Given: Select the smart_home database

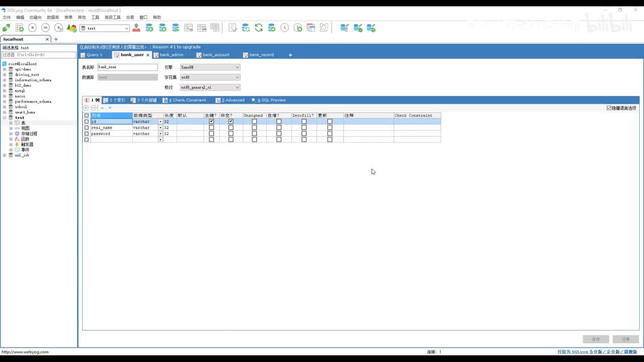Looking at the screenshot, I should (25, 112).
